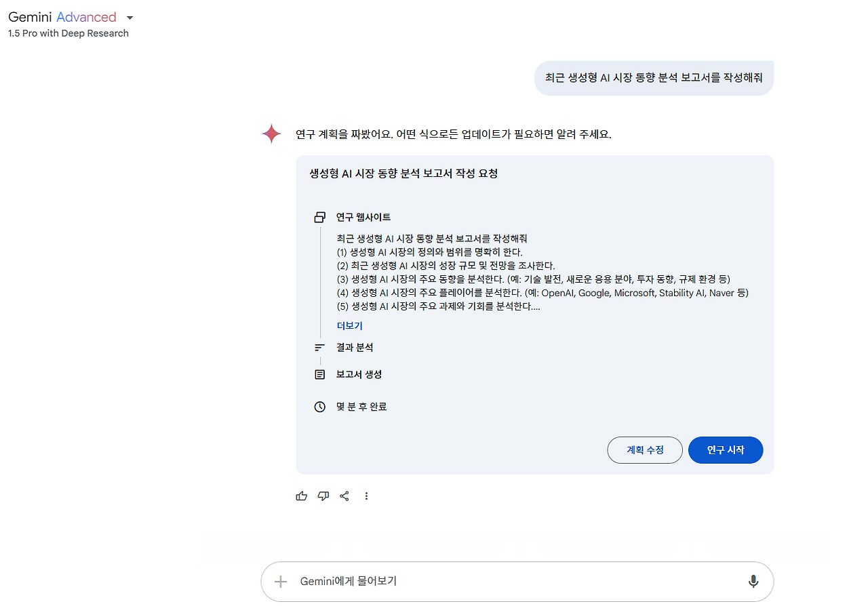
Task: Click the clock icon beside 몇 분 후 완료
Action: pos(320,407)
